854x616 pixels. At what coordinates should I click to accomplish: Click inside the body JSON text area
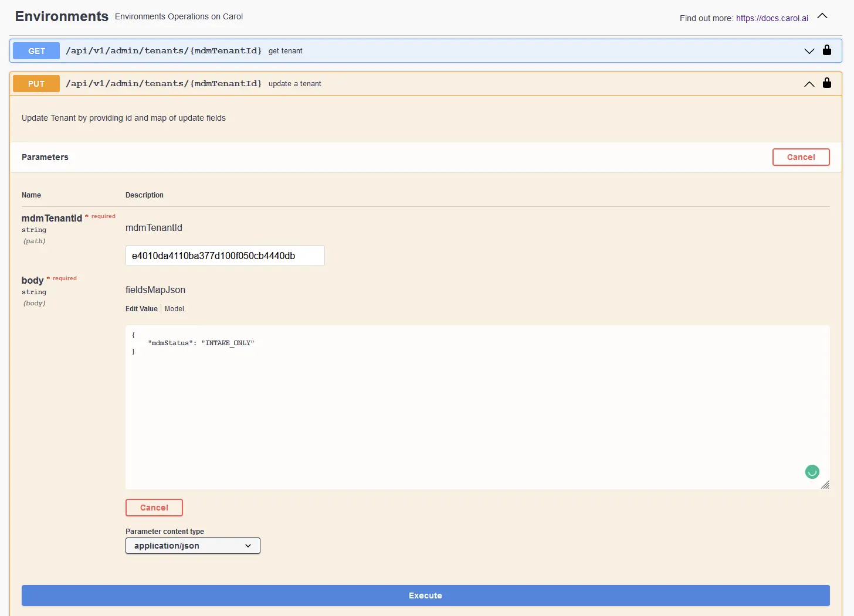coord(477,407)
